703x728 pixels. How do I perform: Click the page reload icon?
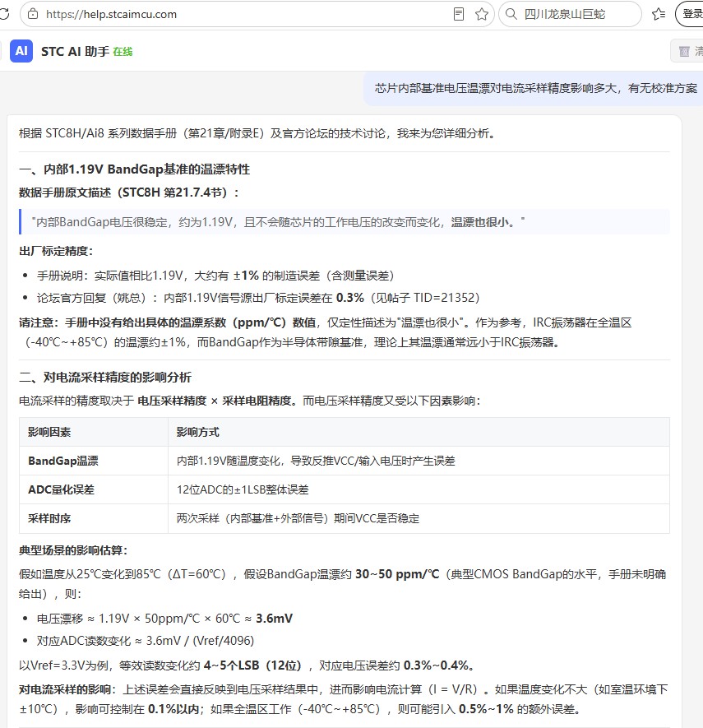coord(4,14)
